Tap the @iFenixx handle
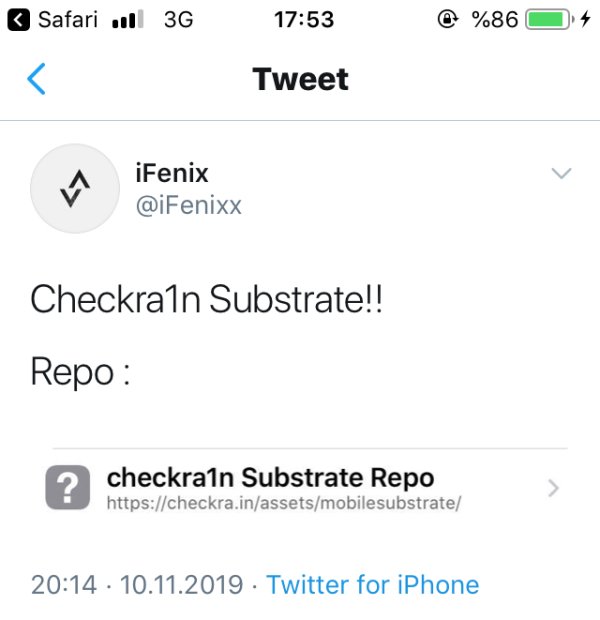This screenshot has width=600, height=620. 188,205
